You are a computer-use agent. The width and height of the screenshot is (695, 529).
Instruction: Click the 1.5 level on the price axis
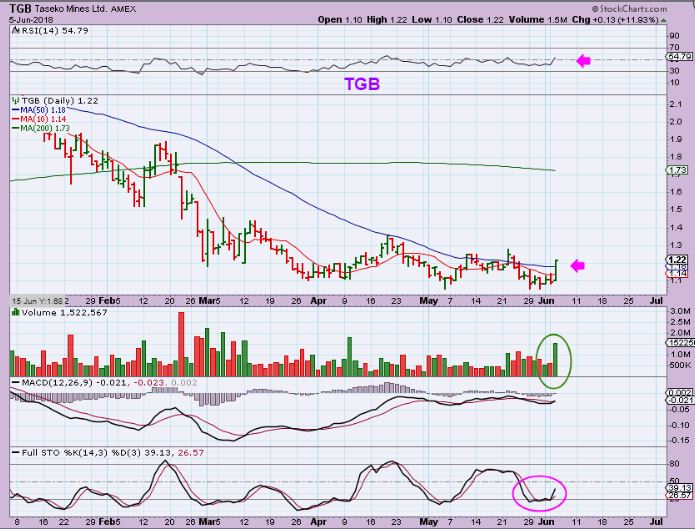(x=676, y=209)
